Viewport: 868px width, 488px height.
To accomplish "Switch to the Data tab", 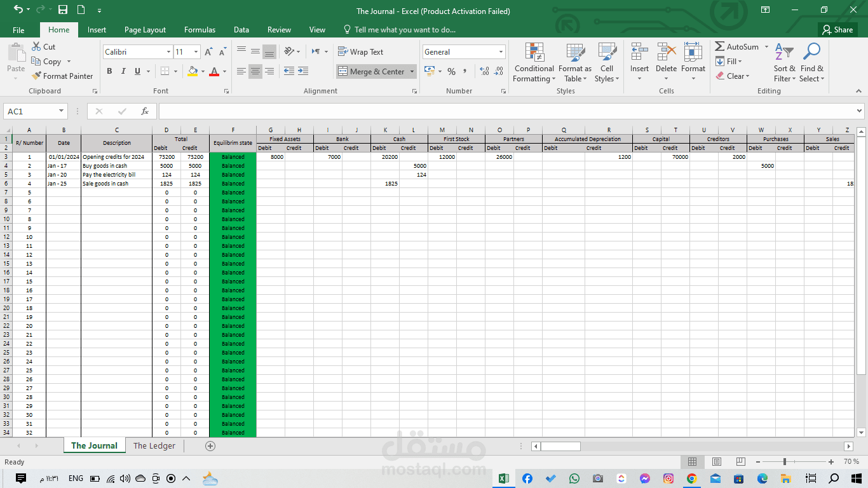I will coord(241,30).
